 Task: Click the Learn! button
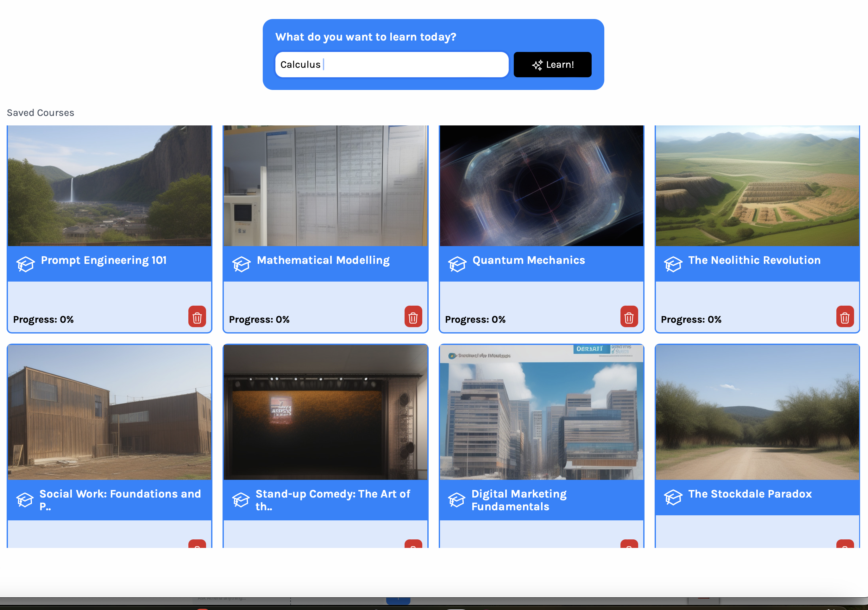[552, 65]
